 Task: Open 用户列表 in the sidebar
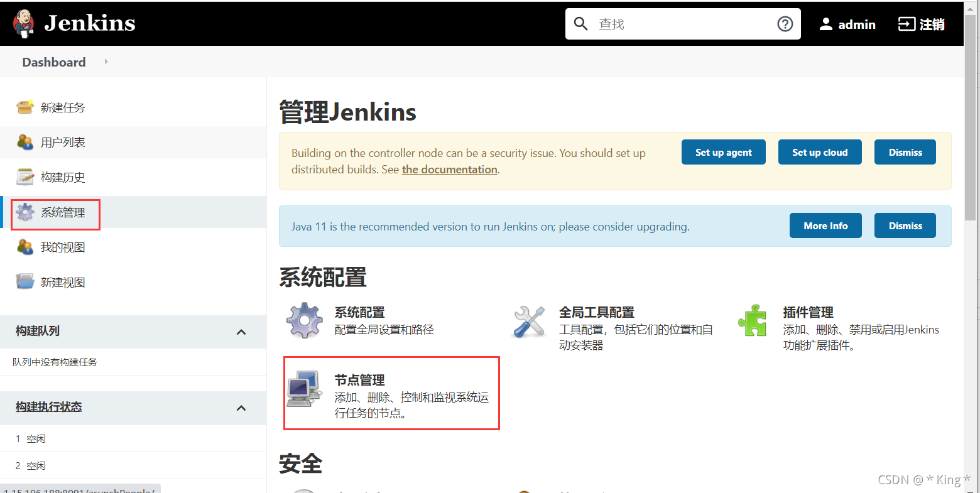[x=63, y=143]
